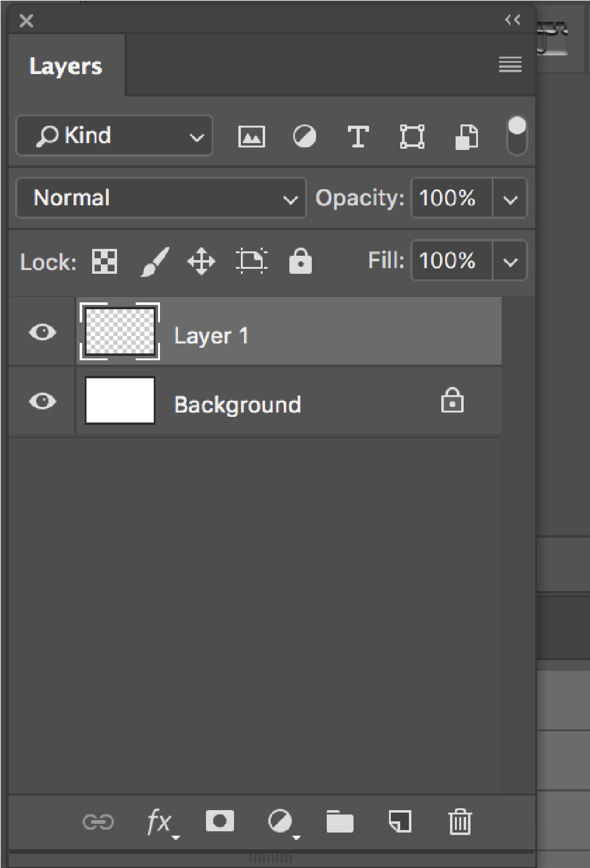Filter layers by adjustment layers
The image size is (590, 868).
point(304,136)
